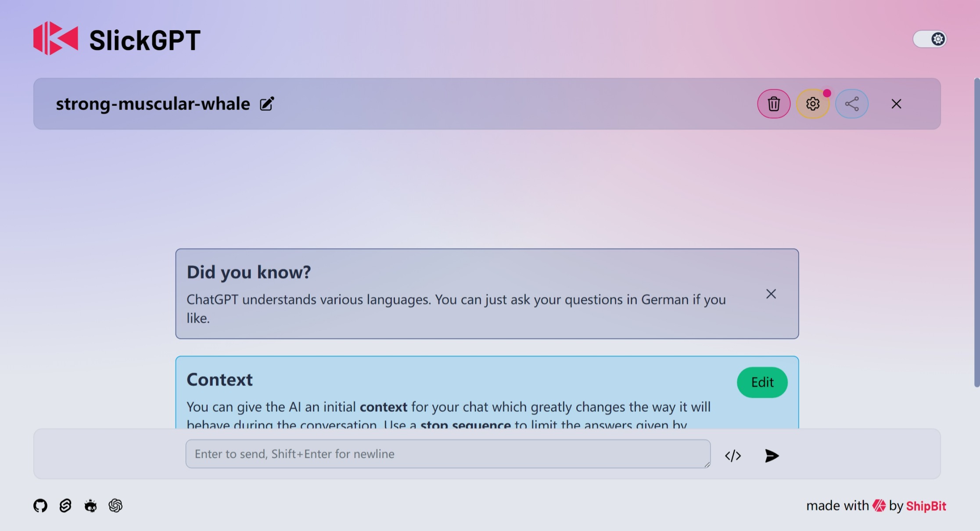The image size is (980, 531).
Task: Toggle the theme switch at top right
Action: pyautogui.click(x=930, y=39)
